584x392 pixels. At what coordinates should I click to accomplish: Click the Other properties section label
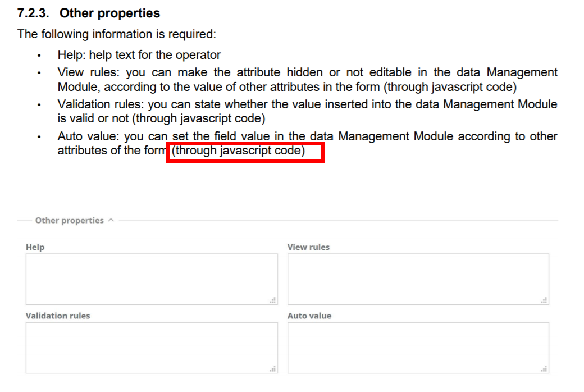pos(69,220)
